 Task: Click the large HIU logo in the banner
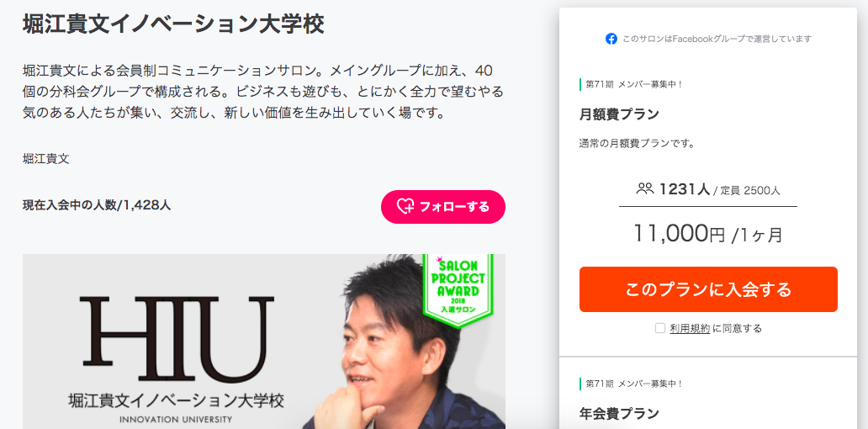(x=177, y=340)
